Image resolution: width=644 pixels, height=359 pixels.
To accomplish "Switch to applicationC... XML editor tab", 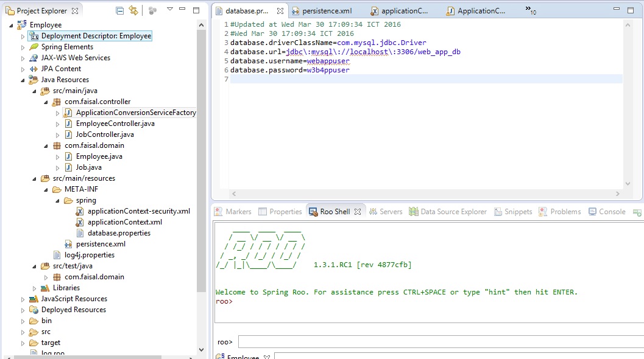I will click(400, 11).
